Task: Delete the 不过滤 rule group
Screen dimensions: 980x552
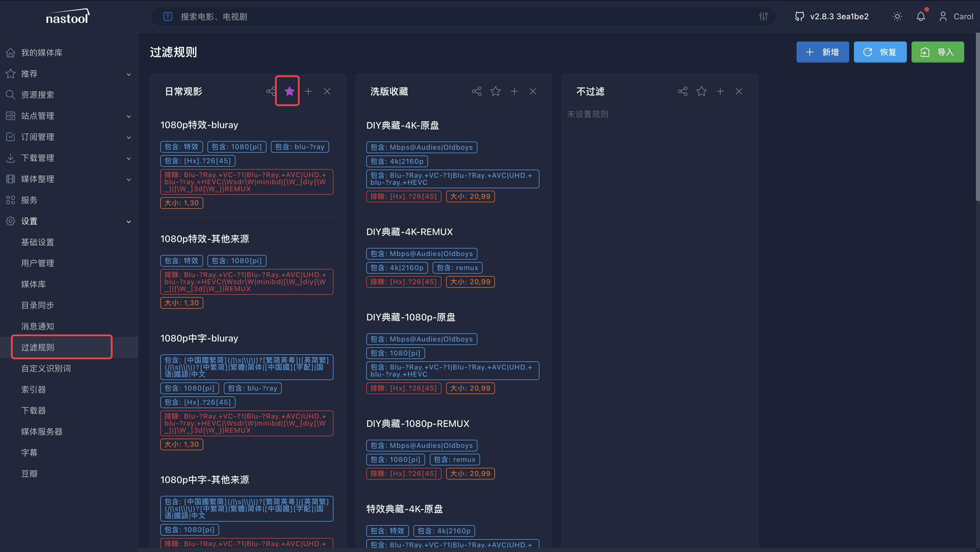Action: point(738,91)
